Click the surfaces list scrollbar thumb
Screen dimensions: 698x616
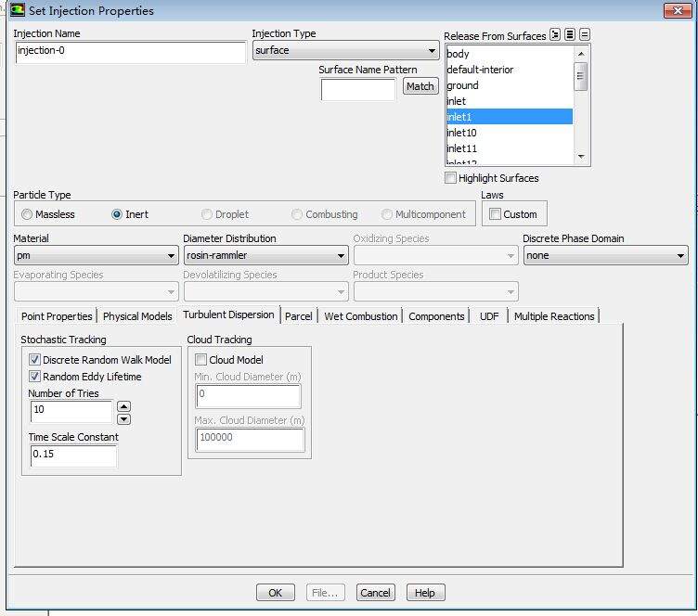[x=580, y=76]
